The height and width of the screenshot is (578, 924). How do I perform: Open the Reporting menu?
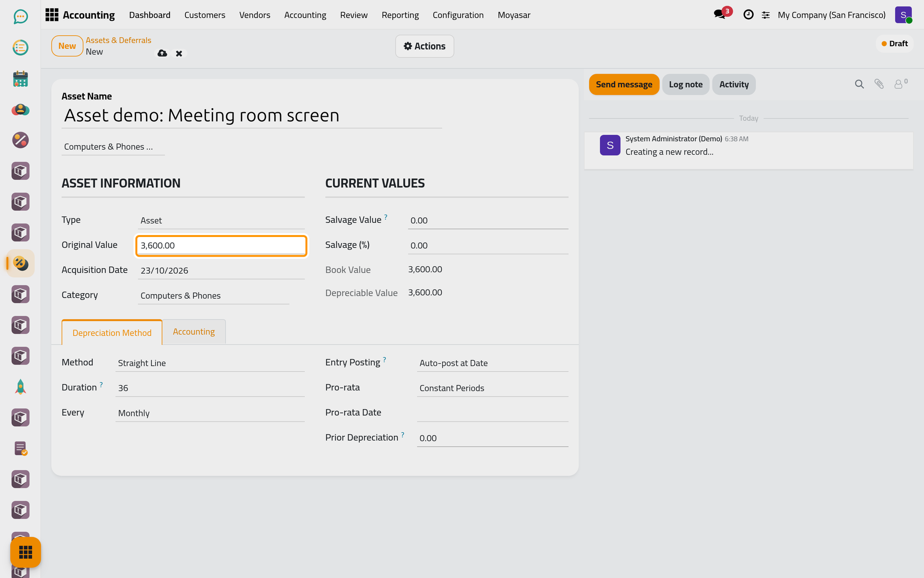pyautogui.click(x=400, y=15)
